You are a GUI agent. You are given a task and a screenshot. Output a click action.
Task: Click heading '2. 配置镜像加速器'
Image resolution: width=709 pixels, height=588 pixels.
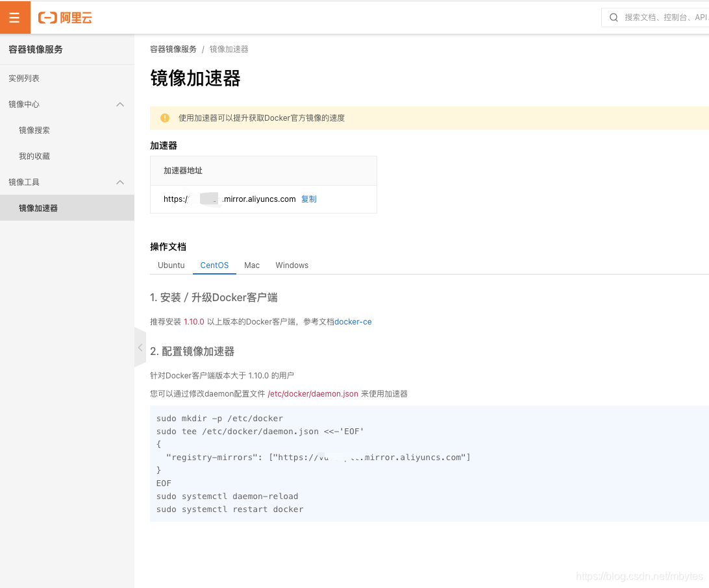pyautogui.click(x=192, y=352)
